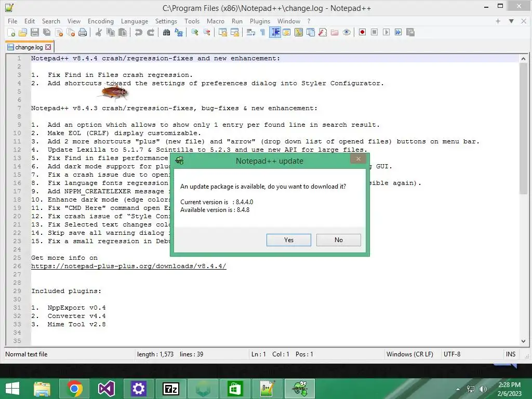Screen dimensions: 532x399
Task: Open the Document List panel icon
Action: click(x=311, y=32)
